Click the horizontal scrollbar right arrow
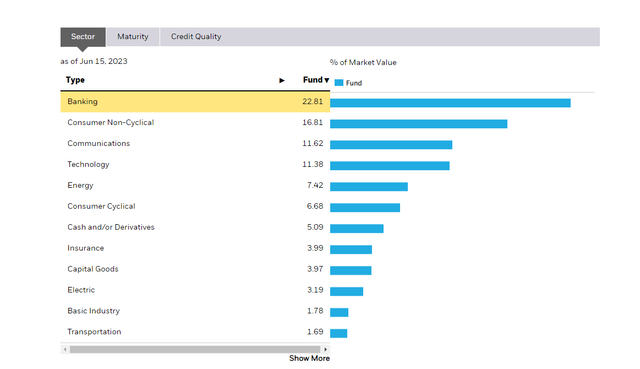The width and height of the screenshot is (640, 369). click(x=325, y=349)
